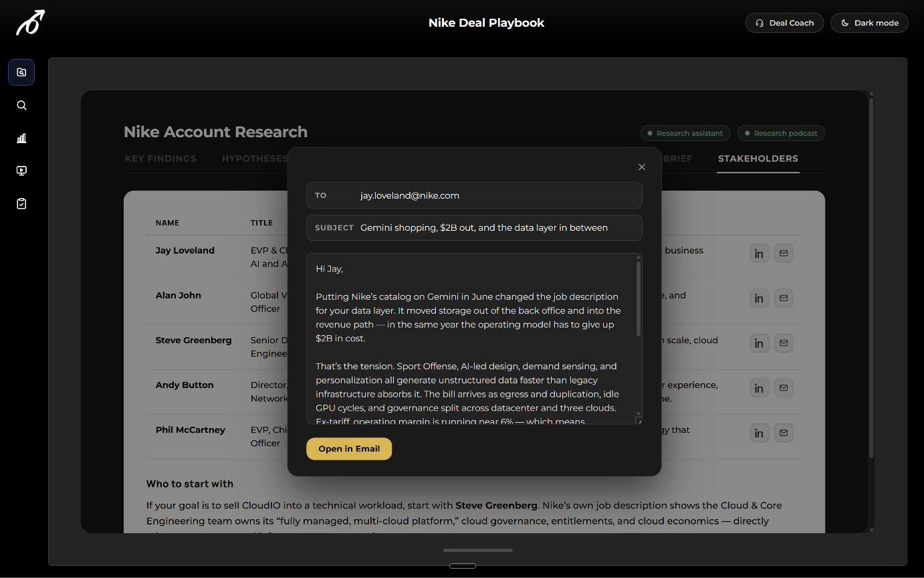Close the email compose dialog
The height and width of the screenshot is (578, 924).
tap(642, 167)
